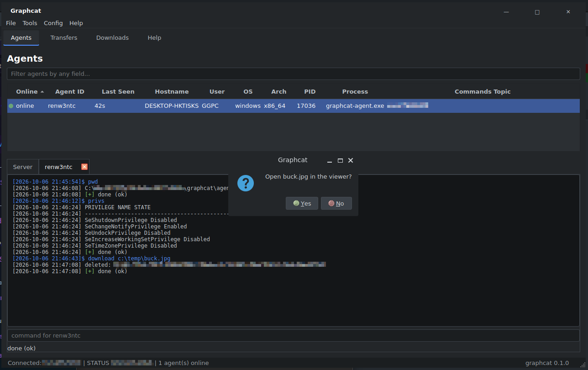Minimize the main Graphcat window
The image size is (588, 370).
(506, 12)
